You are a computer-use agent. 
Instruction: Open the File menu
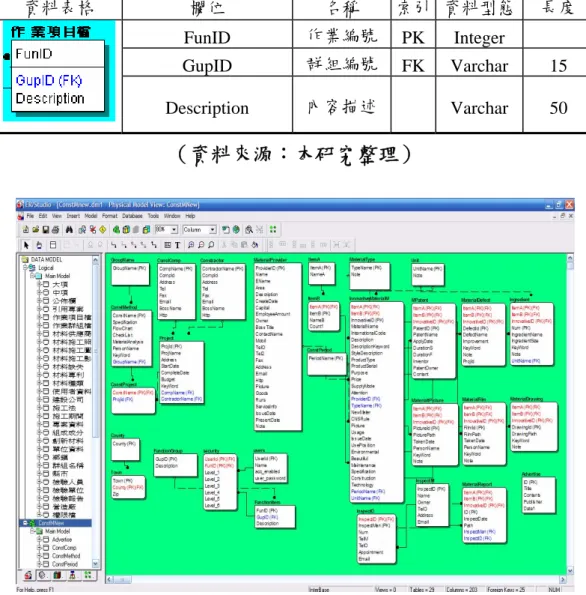point(30,216)
